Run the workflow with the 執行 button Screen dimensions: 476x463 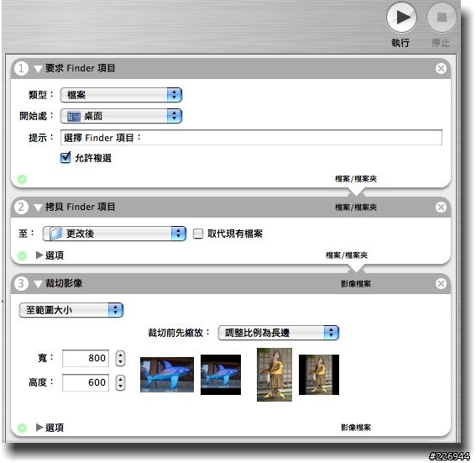tap(401, 17)
